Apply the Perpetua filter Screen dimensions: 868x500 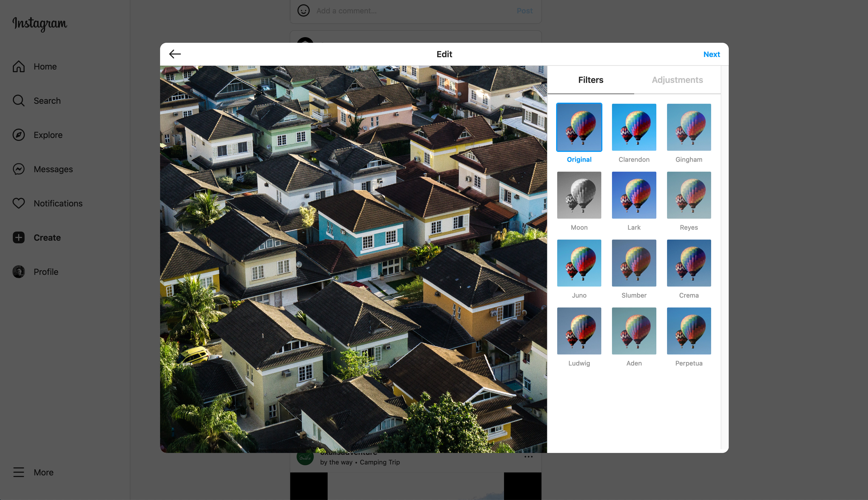click(688, 331)
